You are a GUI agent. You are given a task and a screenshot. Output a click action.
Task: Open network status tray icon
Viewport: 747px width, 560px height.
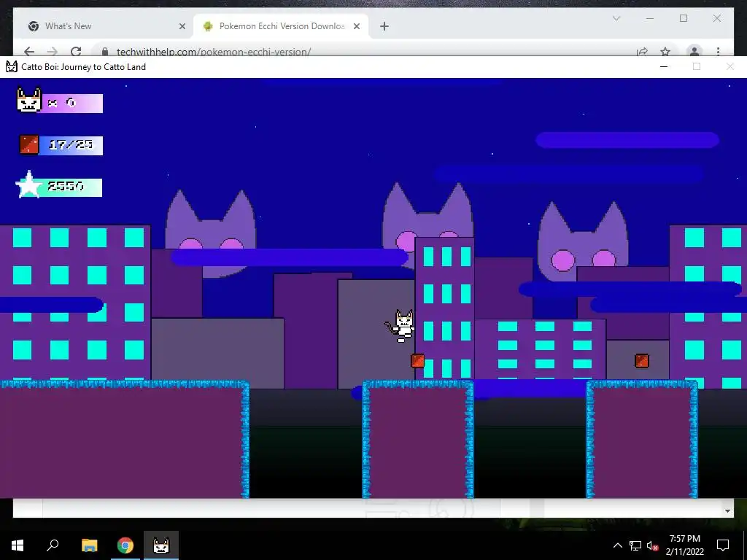pyautogui.click(x=635, y=545)
